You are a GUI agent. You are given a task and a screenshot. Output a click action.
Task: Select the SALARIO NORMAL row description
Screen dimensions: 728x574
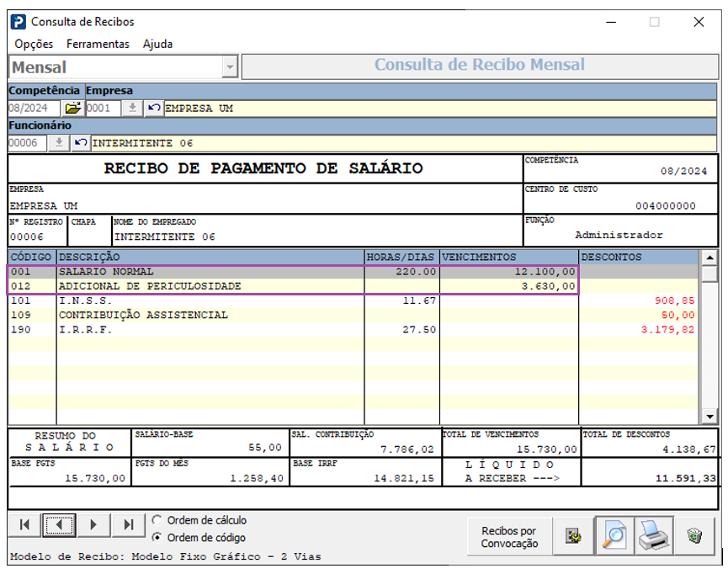click(106, 272)
